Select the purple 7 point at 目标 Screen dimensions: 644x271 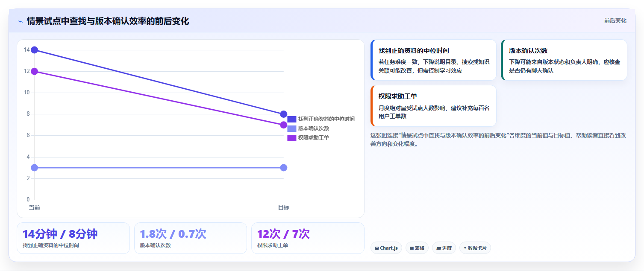tap(284, 125)
